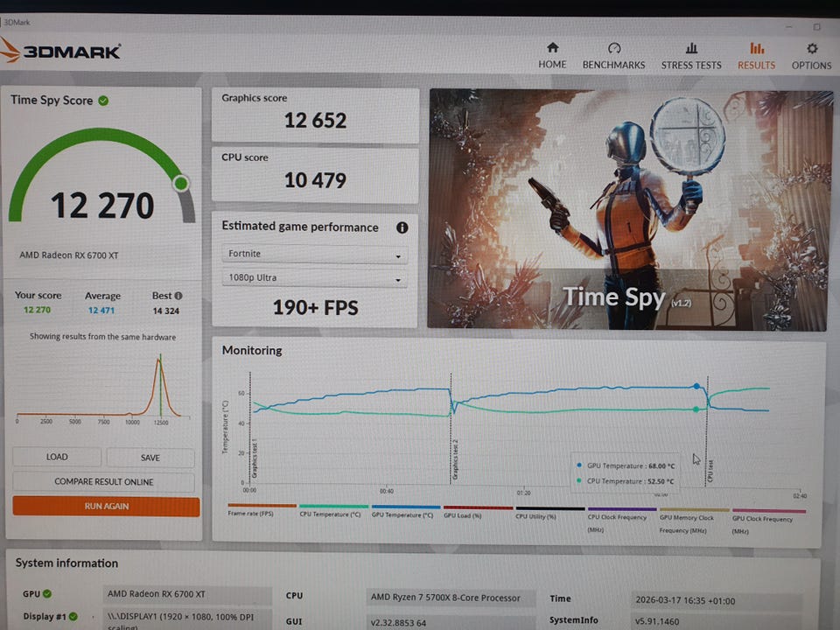Click the Estimated game performance info icon
840x630 pixels.
[x=402, y=227]
